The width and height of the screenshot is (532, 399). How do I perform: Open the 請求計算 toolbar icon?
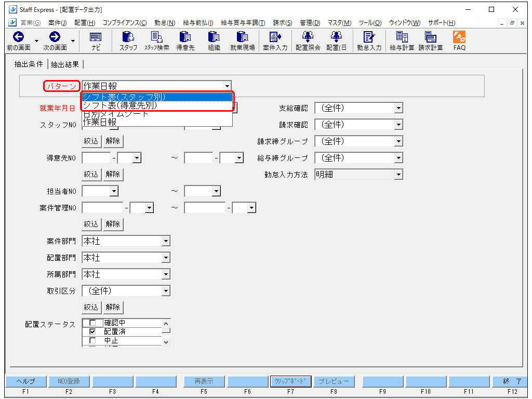point(431,37)
